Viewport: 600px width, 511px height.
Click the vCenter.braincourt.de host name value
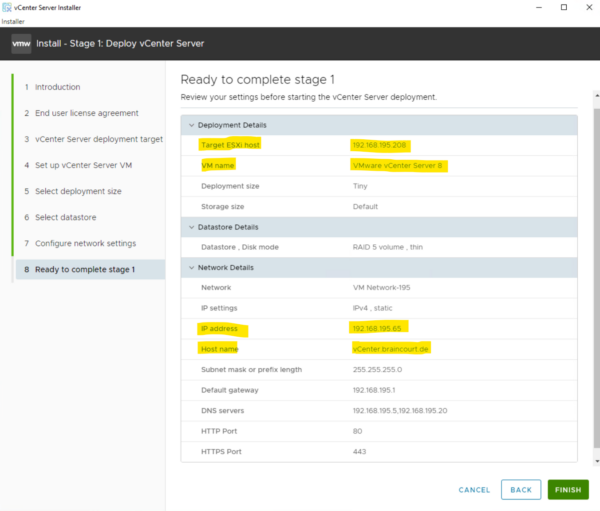tap(390, 349)
